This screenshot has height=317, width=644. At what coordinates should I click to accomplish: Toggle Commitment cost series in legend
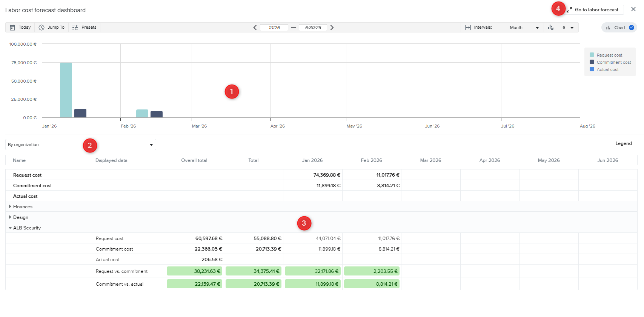click(613, 62)
